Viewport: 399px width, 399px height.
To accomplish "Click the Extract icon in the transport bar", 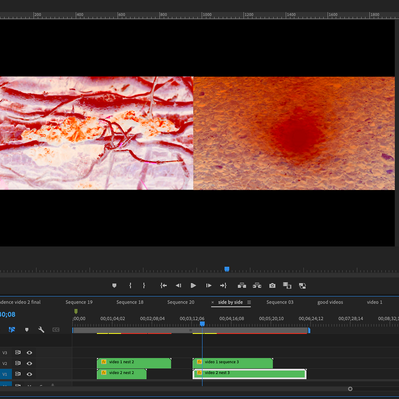I will [257, 286].
